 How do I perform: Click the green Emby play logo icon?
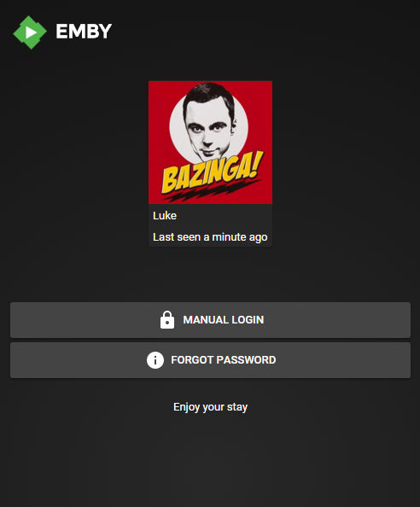(30, 32)
